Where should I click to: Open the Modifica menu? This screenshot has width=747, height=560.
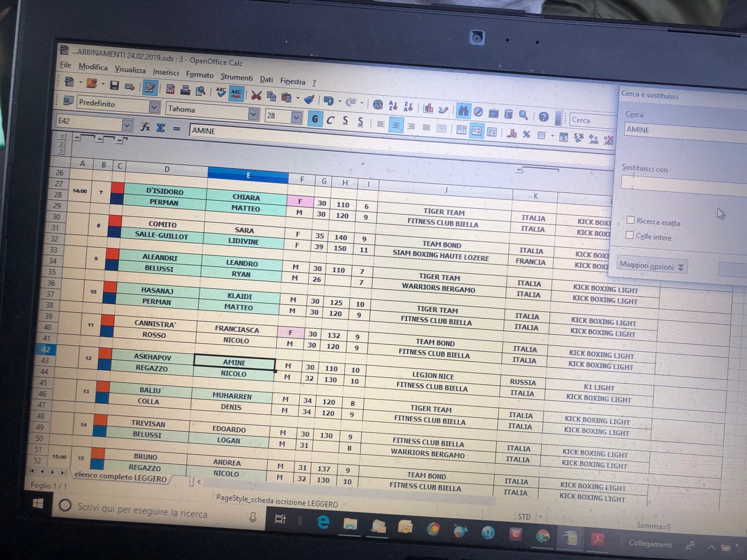(x=93, y=67)
